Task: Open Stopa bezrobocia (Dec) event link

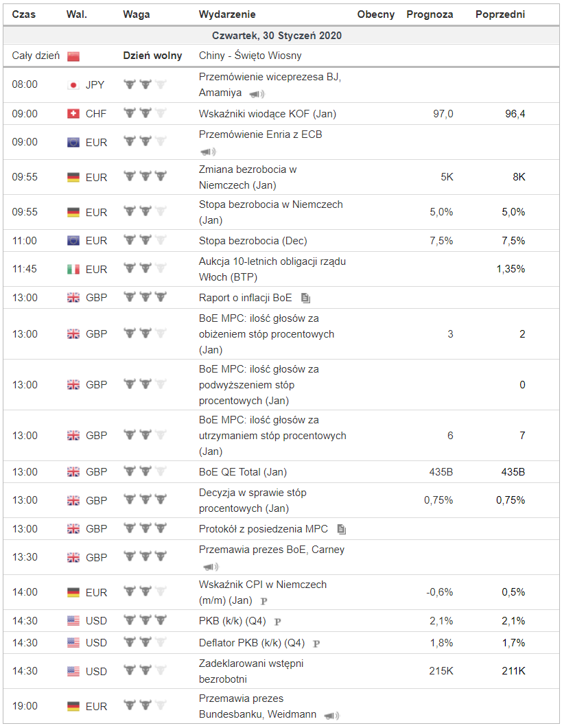Action: pos(253,241)
